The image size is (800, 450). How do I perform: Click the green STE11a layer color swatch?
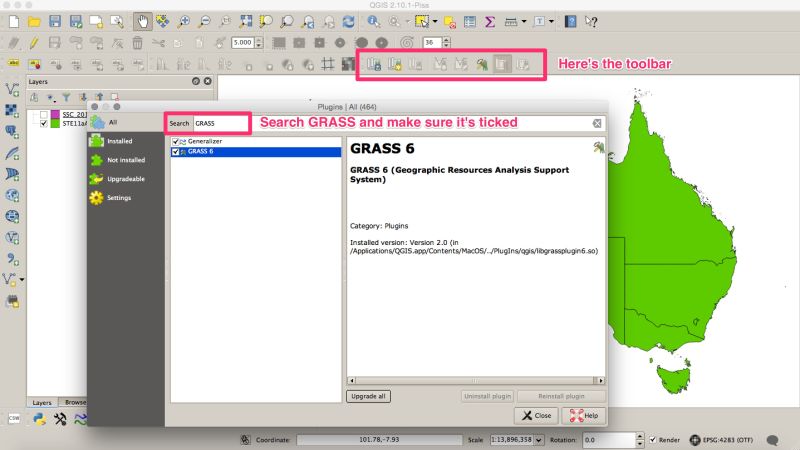pos(55,123)
